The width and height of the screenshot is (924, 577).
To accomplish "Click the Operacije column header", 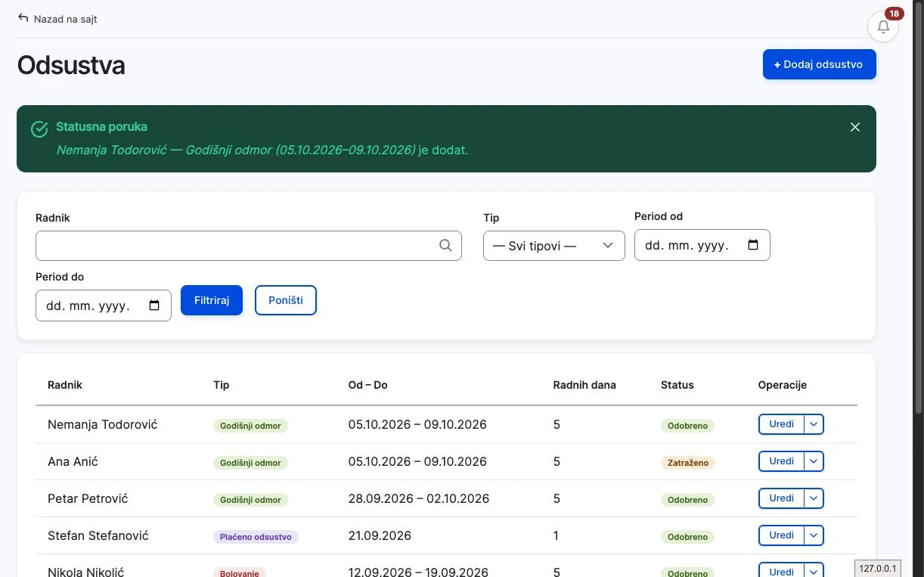I will click(x=783, y=385).
